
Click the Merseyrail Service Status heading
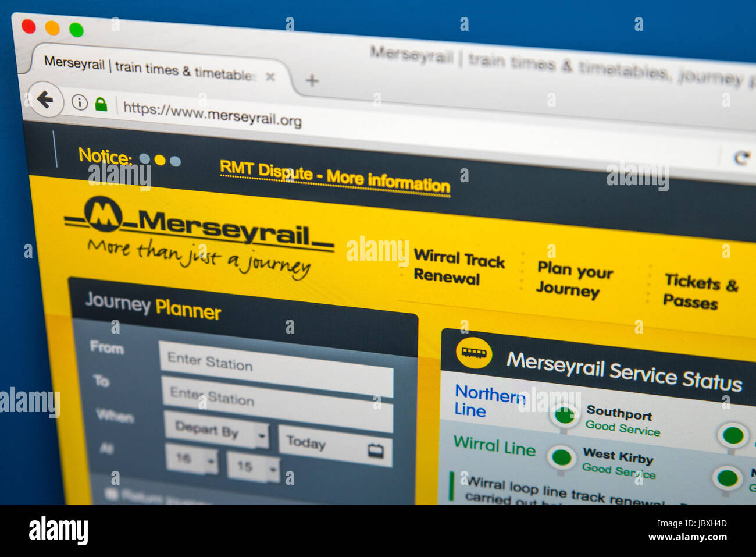[x=625, y=372]
